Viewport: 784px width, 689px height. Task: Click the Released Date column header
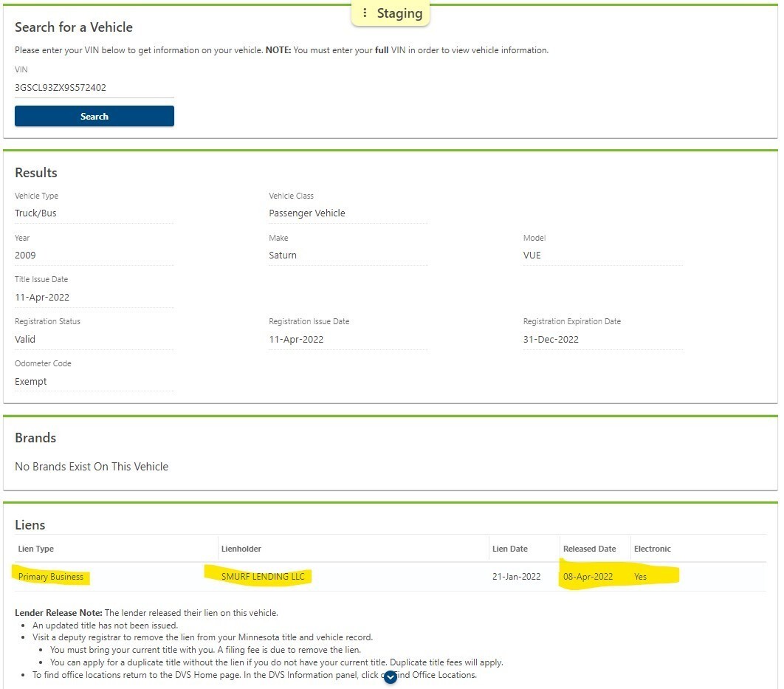(589, 549)
